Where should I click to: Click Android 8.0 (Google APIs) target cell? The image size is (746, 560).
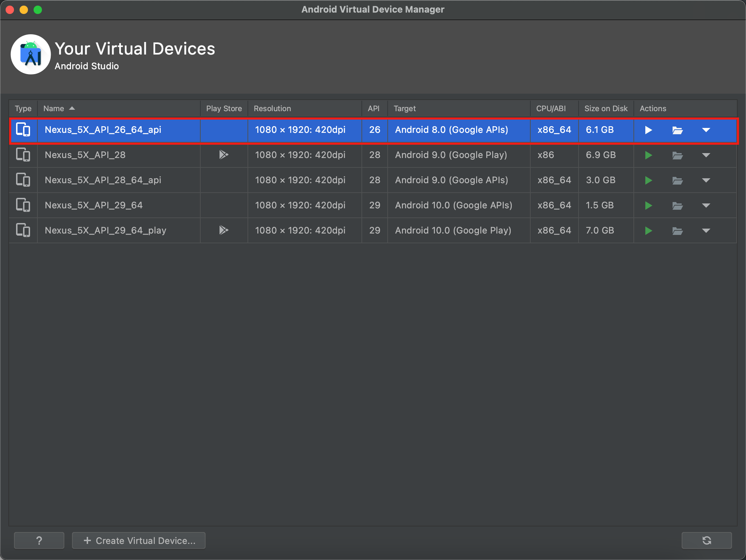pos(459,130)
